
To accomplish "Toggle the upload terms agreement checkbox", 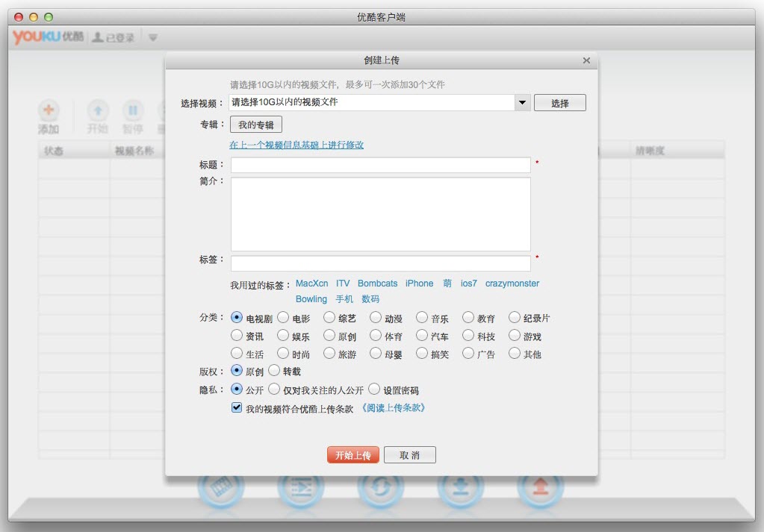I will [237, 407].
